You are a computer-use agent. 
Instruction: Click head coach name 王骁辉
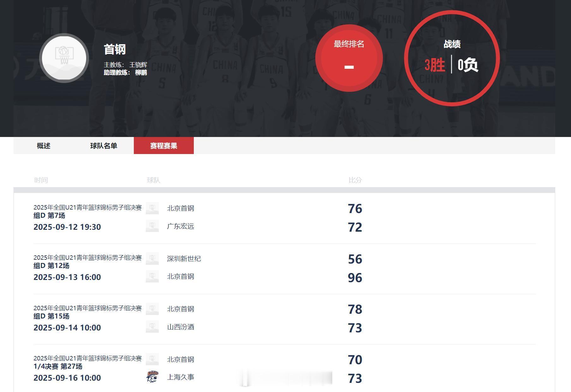pyautogui.click(x=138, y=65)
